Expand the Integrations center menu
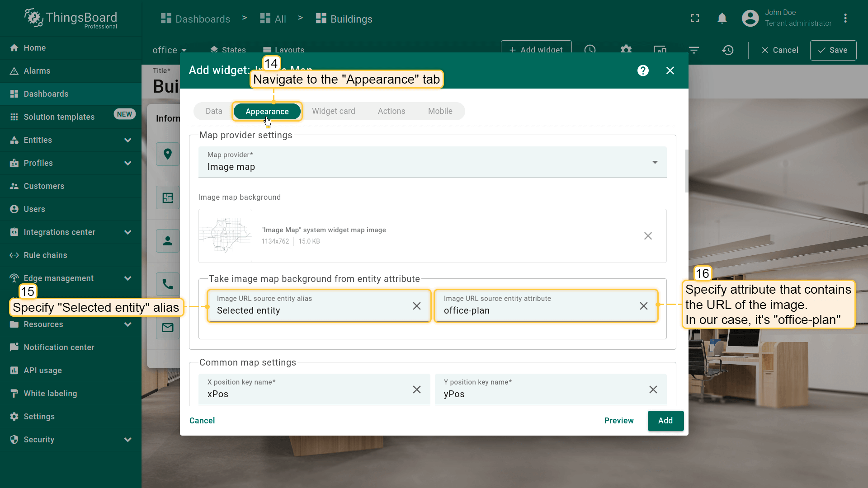The image size is (868, 488). 127,232
